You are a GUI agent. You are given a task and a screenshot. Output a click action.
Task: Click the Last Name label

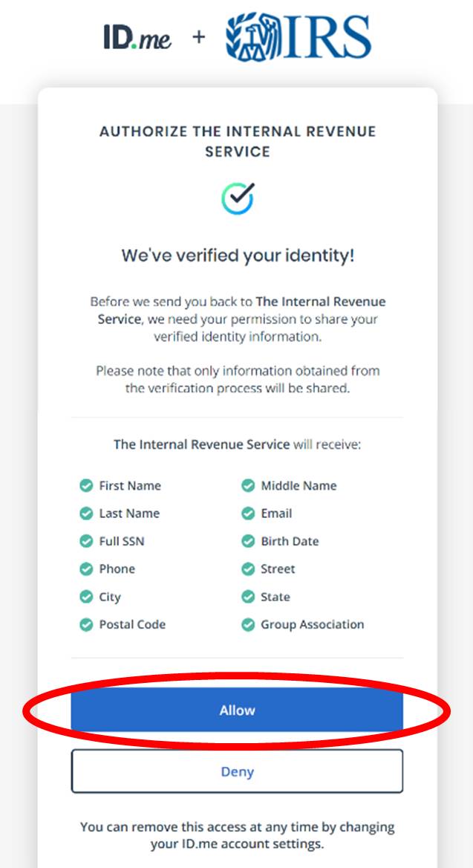tap(129, 514)
